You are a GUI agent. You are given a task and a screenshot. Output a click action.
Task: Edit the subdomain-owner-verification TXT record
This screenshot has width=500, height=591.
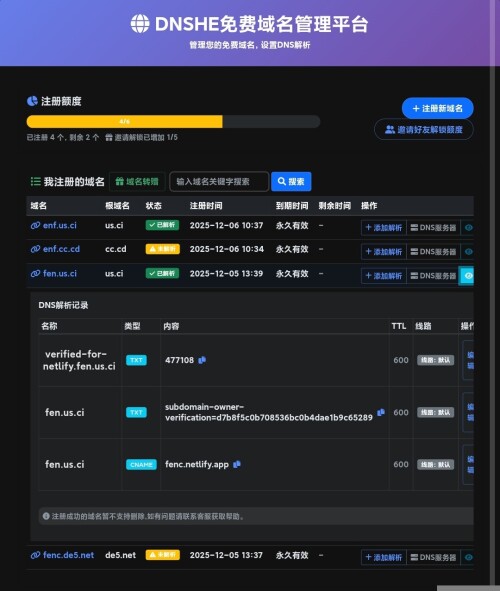tap(469, 412)
